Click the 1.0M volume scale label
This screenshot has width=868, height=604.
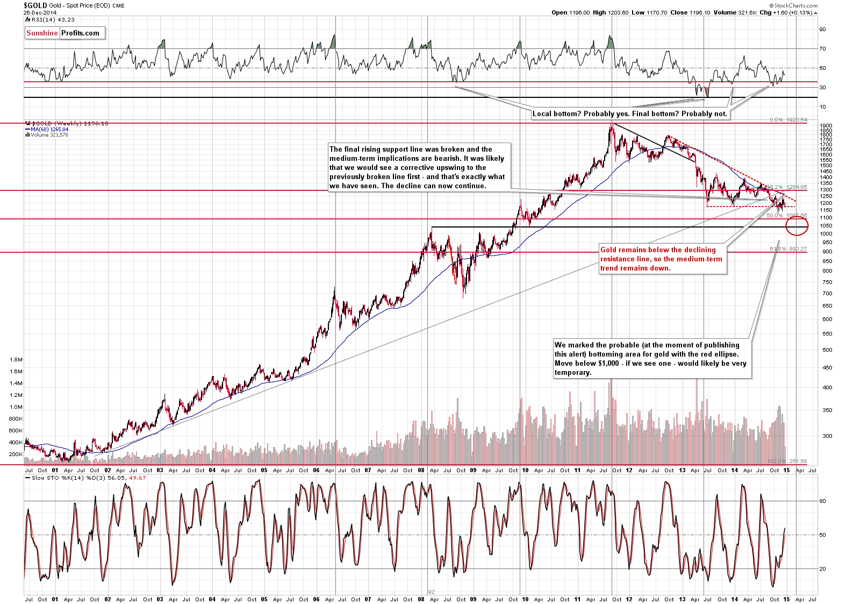coord(16,407)
